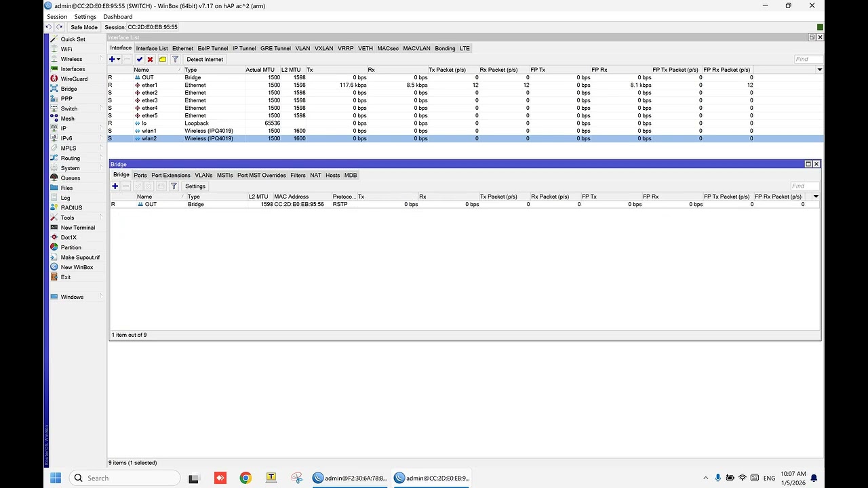Open Windows Start menu
Image resolution: width=868 pixels, height=488 pixels.
click(x=56, y=478)
